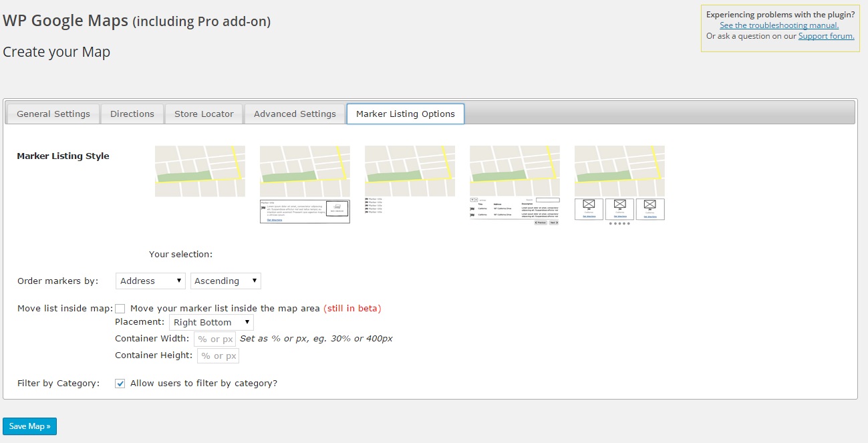Uncheck Allow users to filter by category
The width and height of the screenshot is (868, 443).
coord(120,384)
